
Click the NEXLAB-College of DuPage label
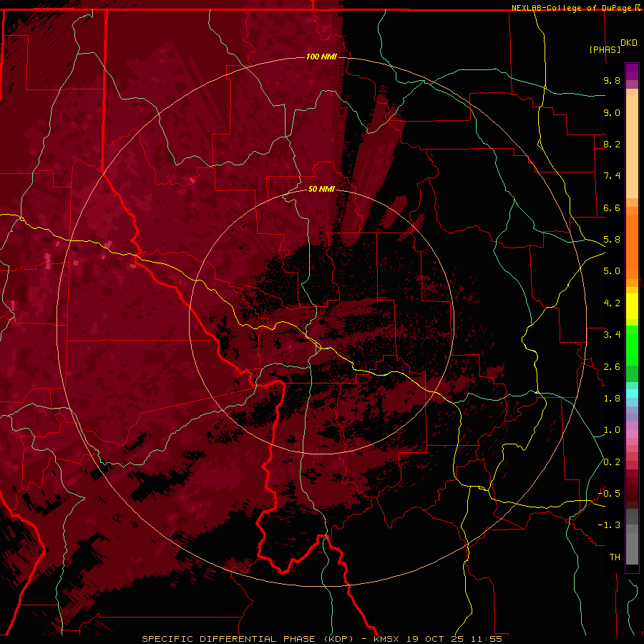[x=572, y=8]
